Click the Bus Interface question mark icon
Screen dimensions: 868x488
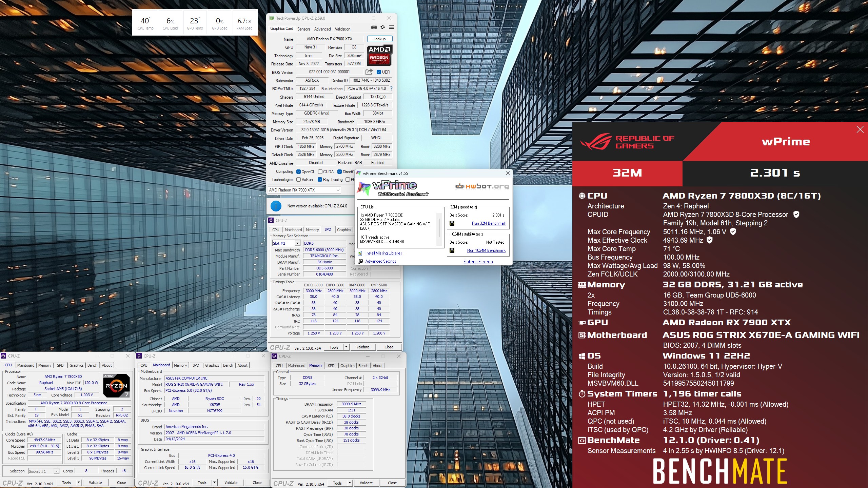click(x=391, y=88)
